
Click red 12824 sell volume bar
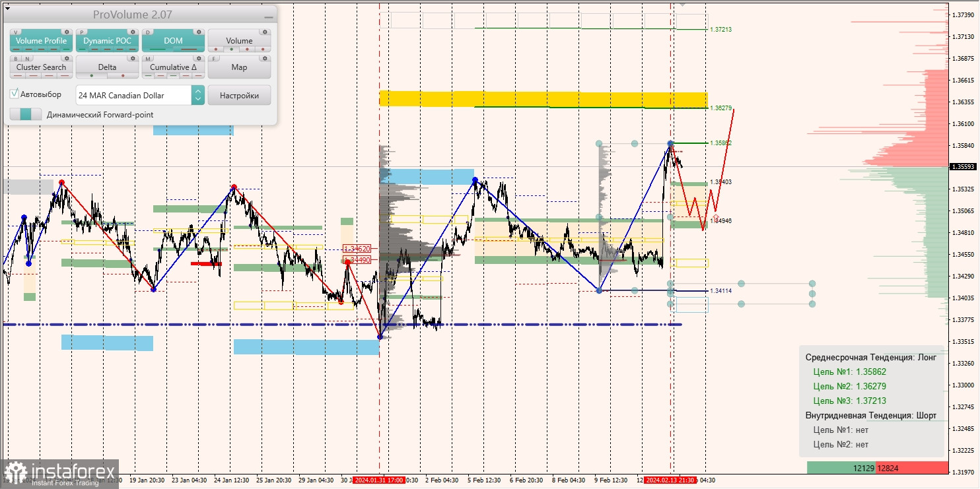tap(912, 468)
